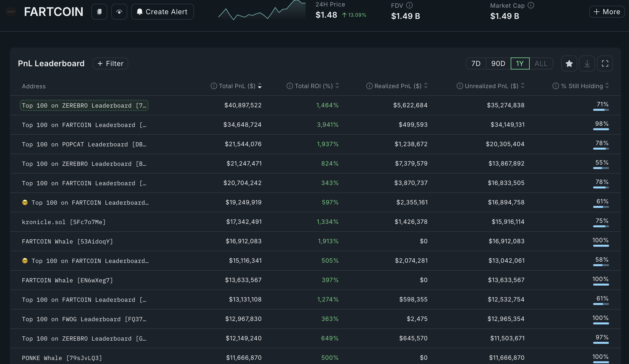Click the nerd emoji in the $15,116,341 row
The width and height of the screenshot is (629, 364).
[x=25, y=261]
